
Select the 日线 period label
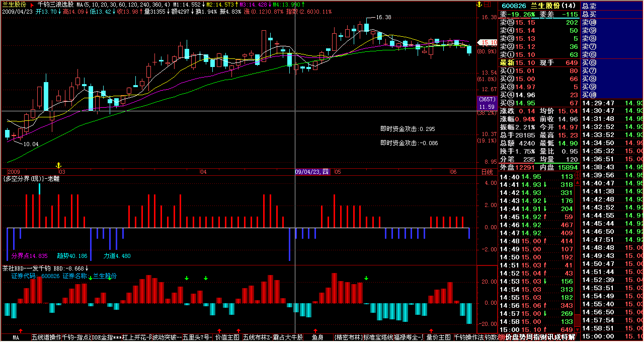(x=487, y=172)
